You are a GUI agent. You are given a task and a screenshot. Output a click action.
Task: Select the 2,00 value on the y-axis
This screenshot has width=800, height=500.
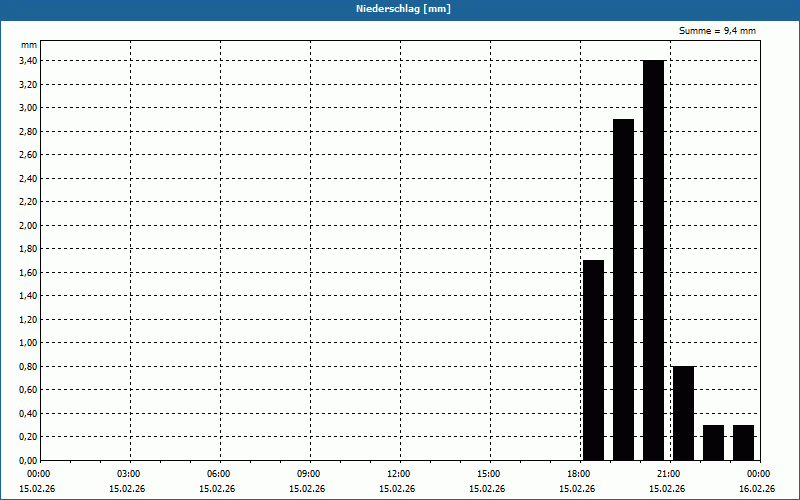coord(28,225)
